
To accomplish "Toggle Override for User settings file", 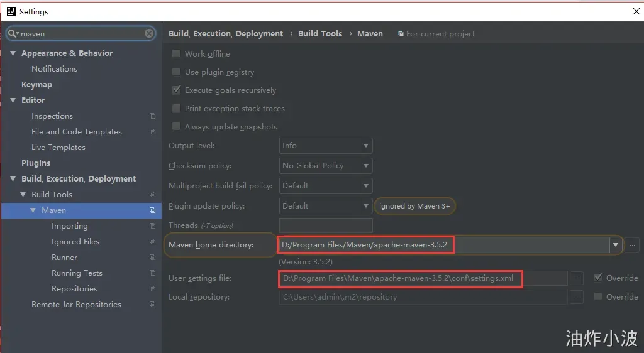I will [x=598, y=278].
